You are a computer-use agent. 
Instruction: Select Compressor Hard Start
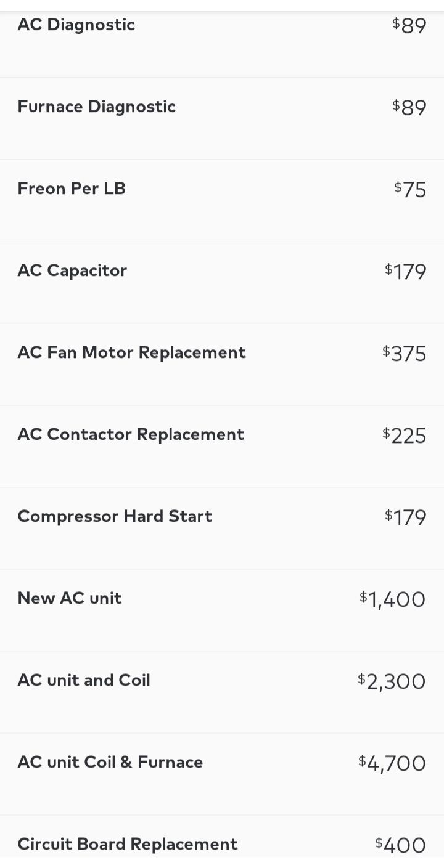pos(222,528)
